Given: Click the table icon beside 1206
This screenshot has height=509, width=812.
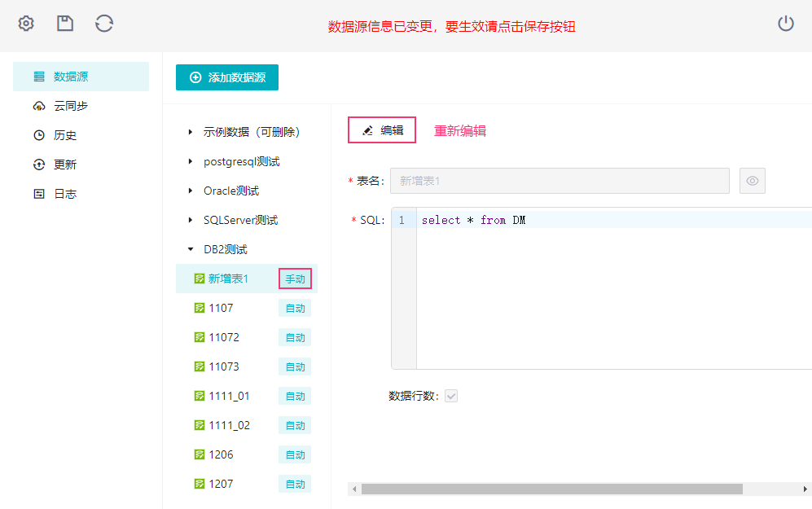Looking at the screenshot, I should coord(200,454).
